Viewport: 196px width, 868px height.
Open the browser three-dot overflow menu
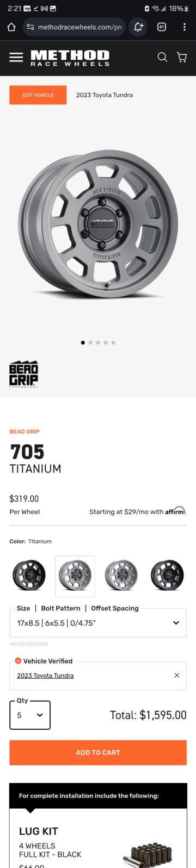184,27
